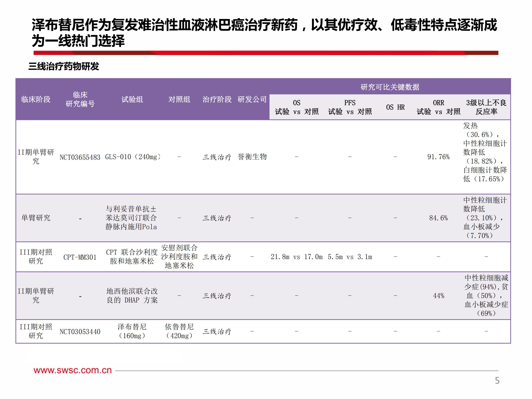Select the 84.6% ORR value
Viewport: 532px width, 399px height.
pyautogui.click(x=439, y=218)
